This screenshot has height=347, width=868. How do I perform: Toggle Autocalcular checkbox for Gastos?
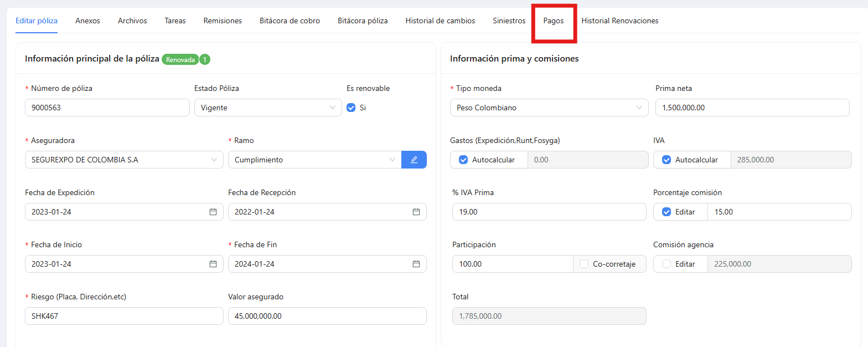pos(464,160)
